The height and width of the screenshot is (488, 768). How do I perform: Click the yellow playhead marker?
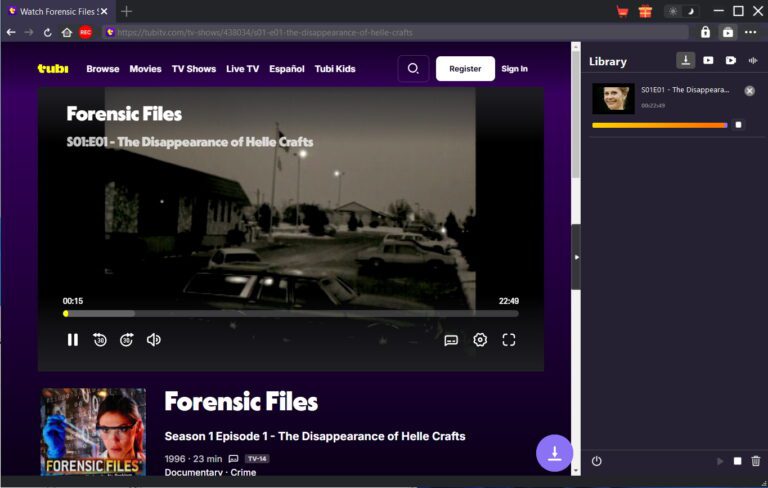66,314
